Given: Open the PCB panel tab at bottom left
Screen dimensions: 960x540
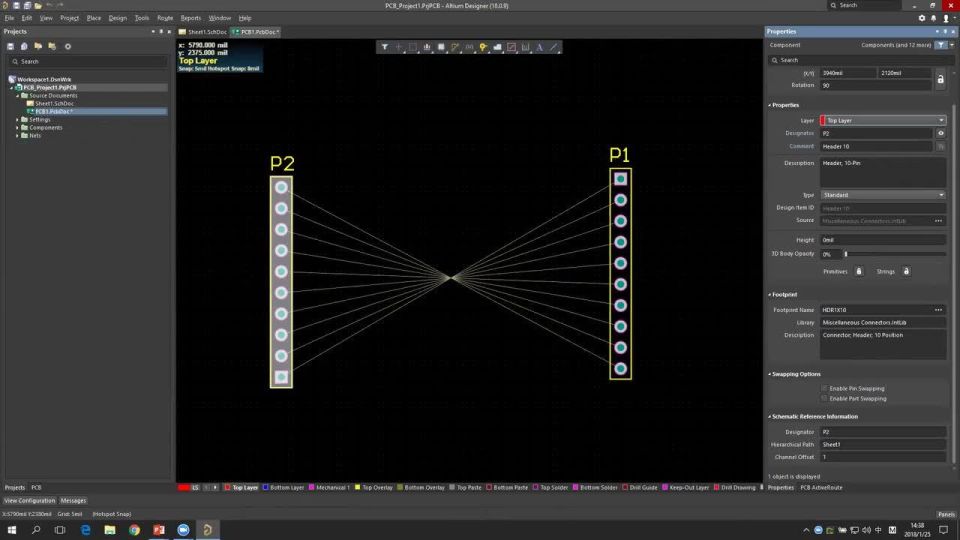Looking at the screenshot, I should coord(36,488).
